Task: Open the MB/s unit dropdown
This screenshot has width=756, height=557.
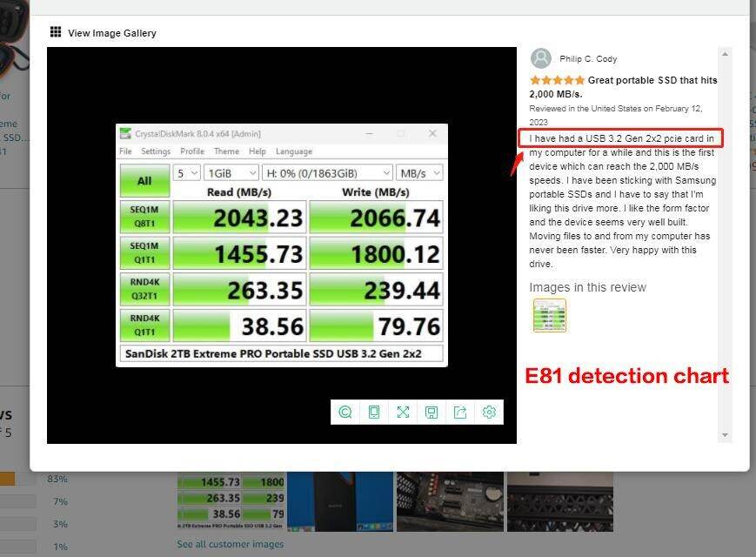Action: tap(419, 172)
